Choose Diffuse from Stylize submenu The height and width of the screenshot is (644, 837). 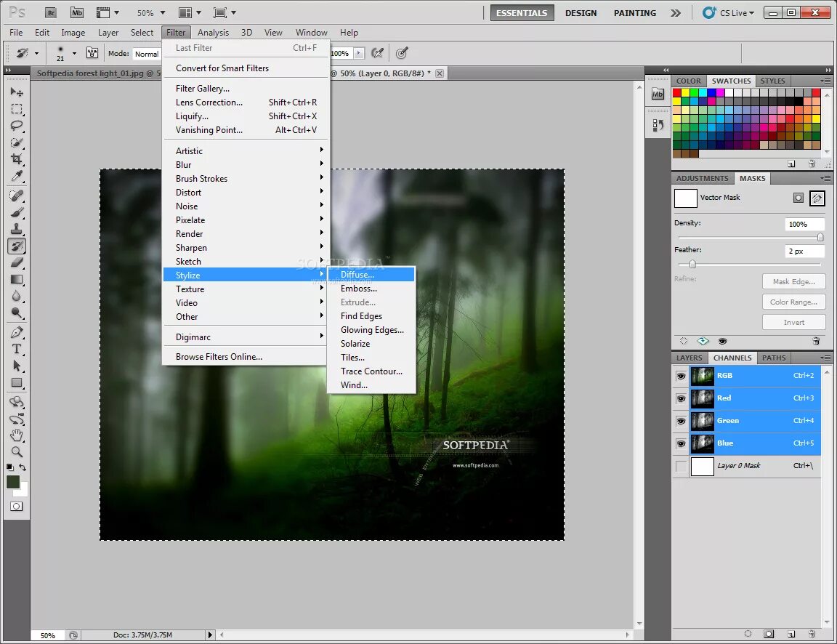[371, 275]
